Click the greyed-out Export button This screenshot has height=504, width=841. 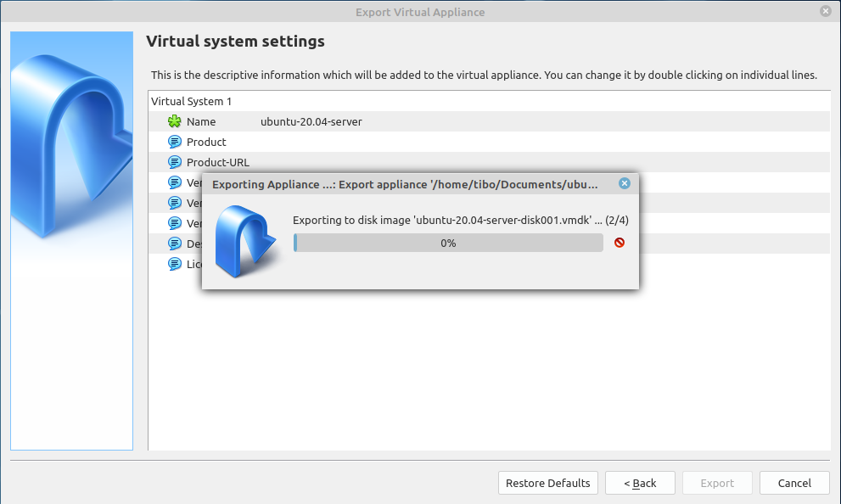717,483
